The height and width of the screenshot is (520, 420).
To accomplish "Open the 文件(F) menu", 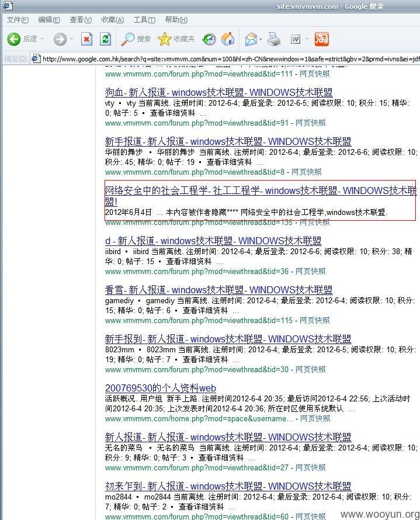I will (x=18, y=20).
